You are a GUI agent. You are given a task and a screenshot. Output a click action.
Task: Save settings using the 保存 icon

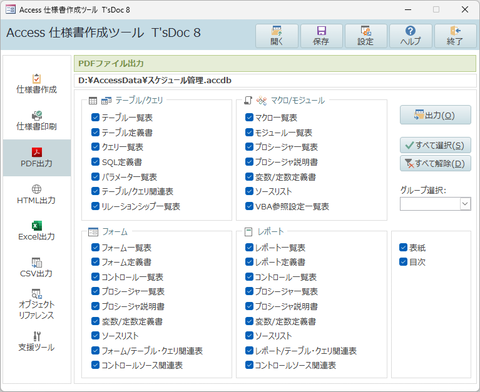(x=321, y=36)
